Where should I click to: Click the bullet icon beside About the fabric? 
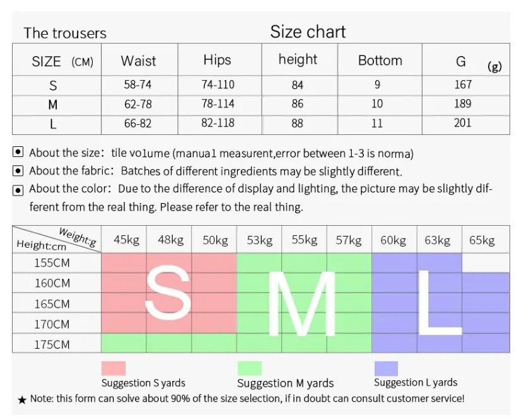(x=18, y=171)
